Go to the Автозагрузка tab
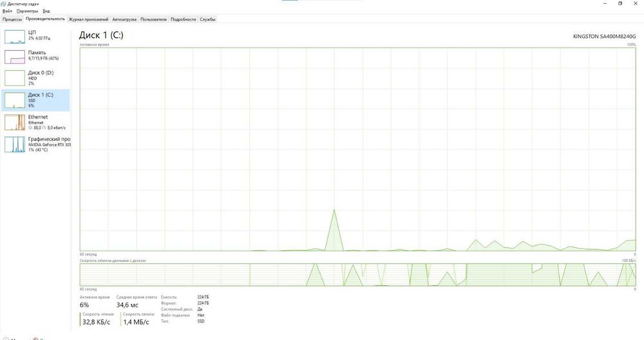The width and height of the screenshot is (644, 340). pyautogui.click(x=124, y=19)
